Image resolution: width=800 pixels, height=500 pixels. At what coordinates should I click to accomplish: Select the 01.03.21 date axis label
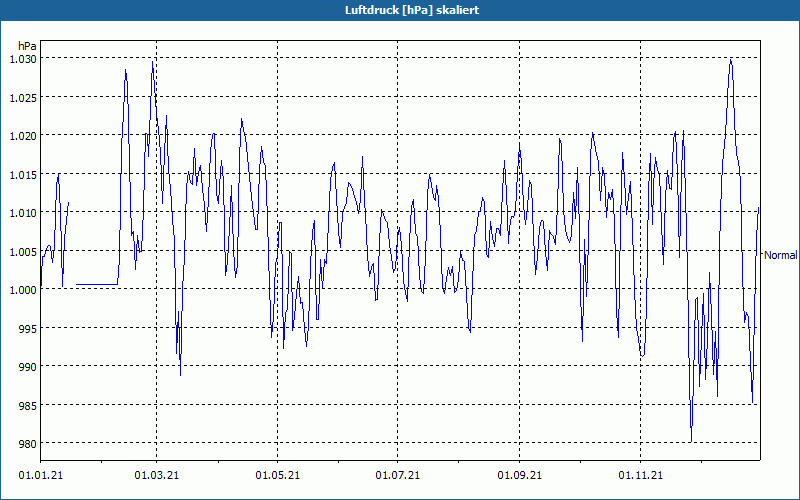point(157,475)
